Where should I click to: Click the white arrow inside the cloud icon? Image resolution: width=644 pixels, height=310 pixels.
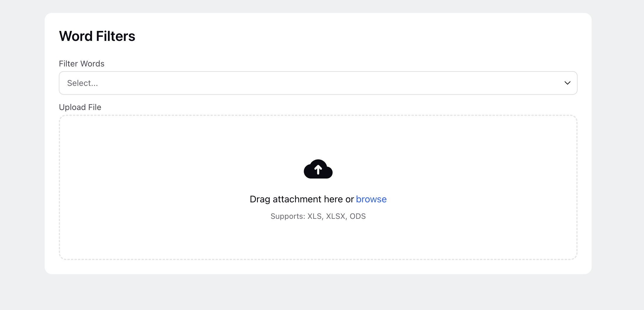click(318, 170)
